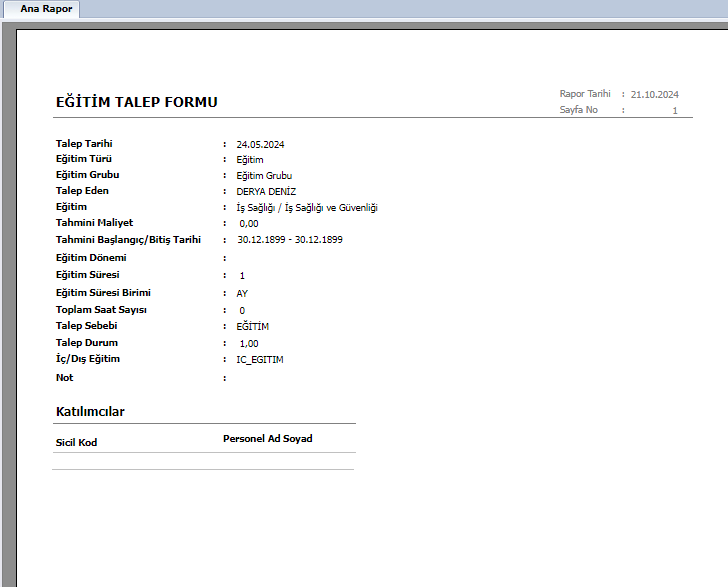The height and width of the screenshot is (587, 728).
Task: Select the value IC_EGITIM
Action: click(260, 360)
